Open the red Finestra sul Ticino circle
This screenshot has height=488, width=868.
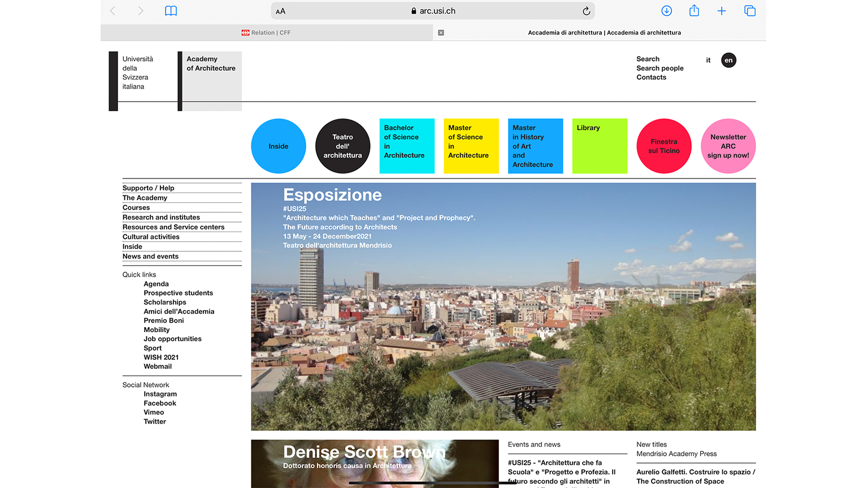(x=664, y=146)
